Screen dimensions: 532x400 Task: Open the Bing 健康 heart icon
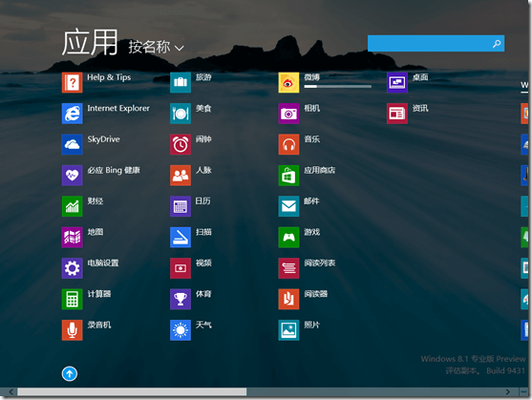point(72,176)
